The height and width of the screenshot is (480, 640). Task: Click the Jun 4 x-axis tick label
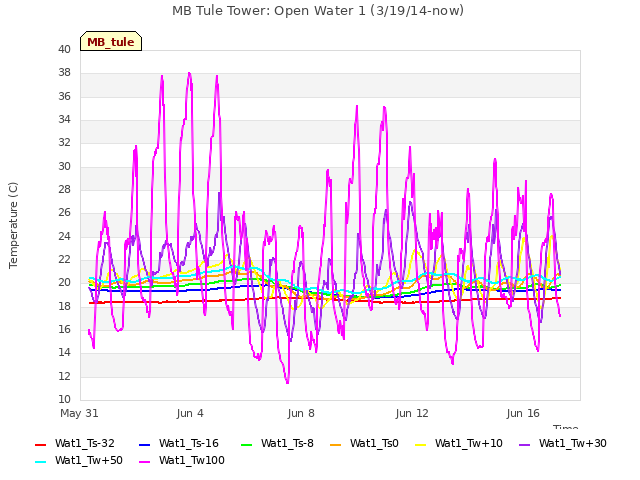190,413
